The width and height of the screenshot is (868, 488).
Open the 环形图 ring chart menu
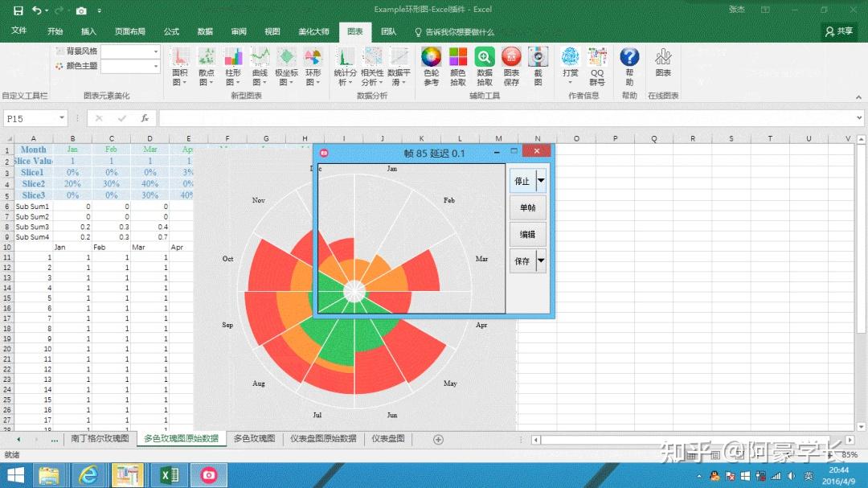[313, 67]
